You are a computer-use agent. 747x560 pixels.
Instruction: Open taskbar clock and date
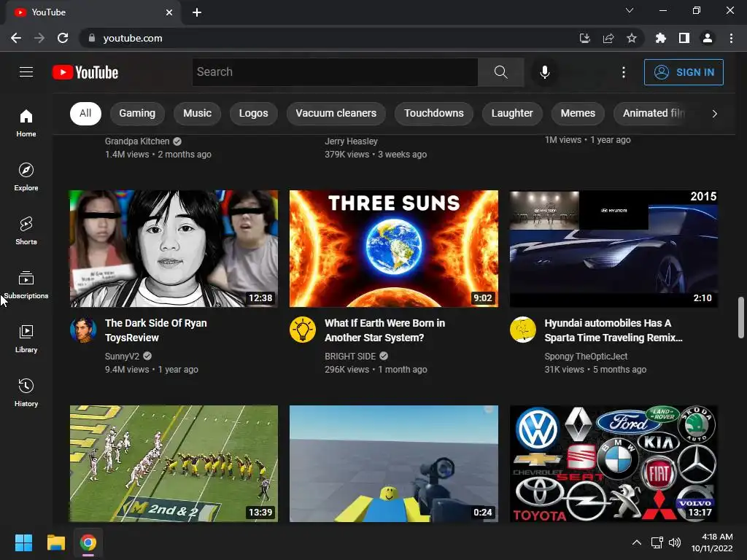[712, 542]
